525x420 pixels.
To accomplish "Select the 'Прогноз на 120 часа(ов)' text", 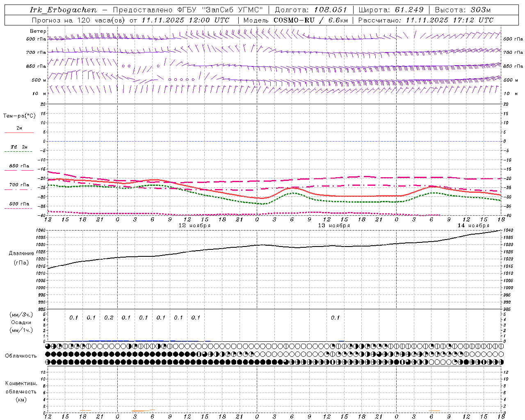I will (x=78, y=20).
